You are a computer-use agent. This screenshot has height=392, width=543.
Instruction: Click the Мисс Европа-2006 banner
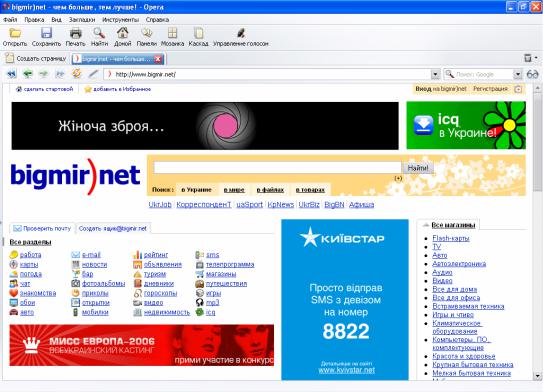coord(142,345)
